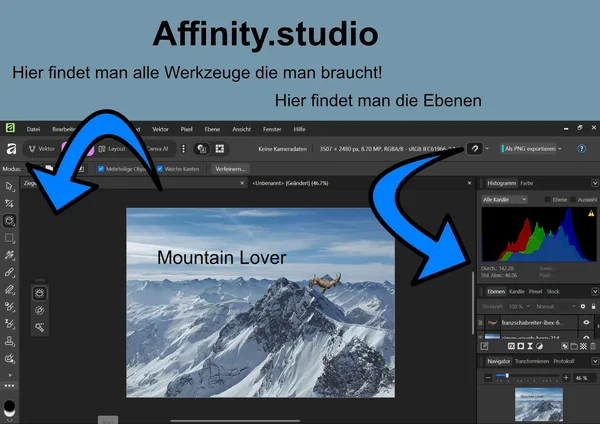Viewport: 600px width, 424px height.
Task: Enable the Ebene checkbox in Histogramm
Action: coord(547,199)
